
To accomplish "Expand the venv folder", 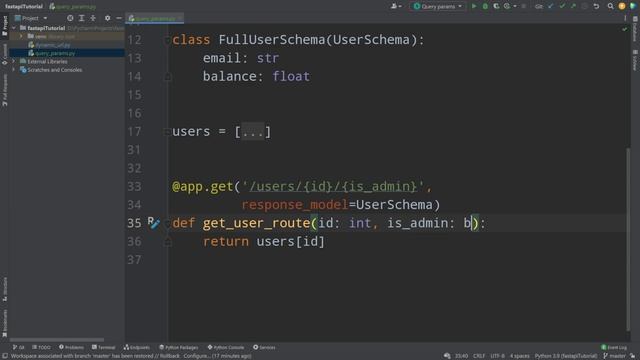I will 21,36.
